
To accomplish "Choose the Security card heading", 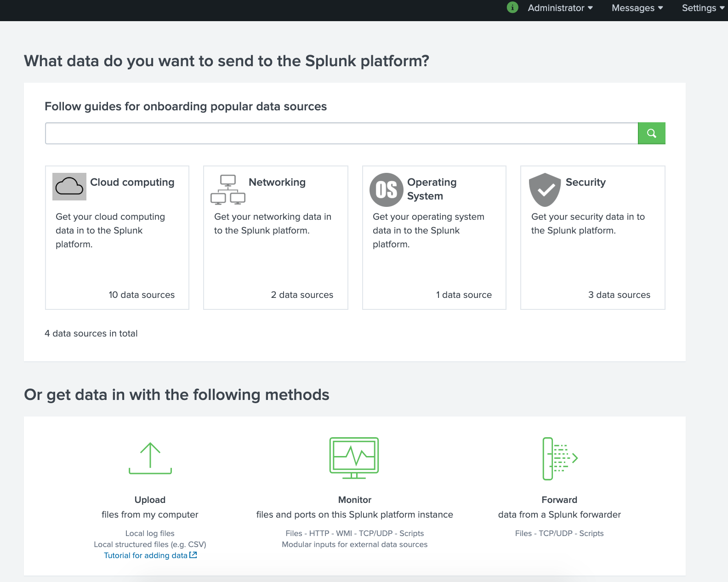I will (x=586, y=182).
